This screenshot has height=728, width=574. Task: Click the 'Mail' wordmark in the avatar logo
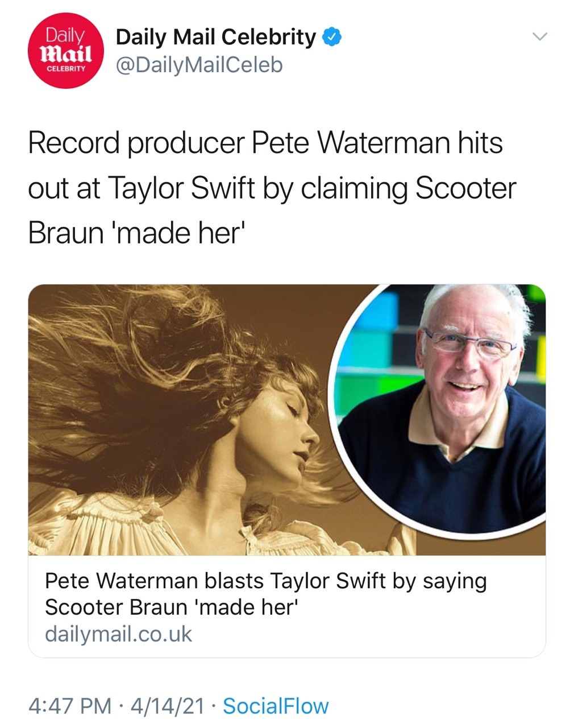(x=65, y=55)
